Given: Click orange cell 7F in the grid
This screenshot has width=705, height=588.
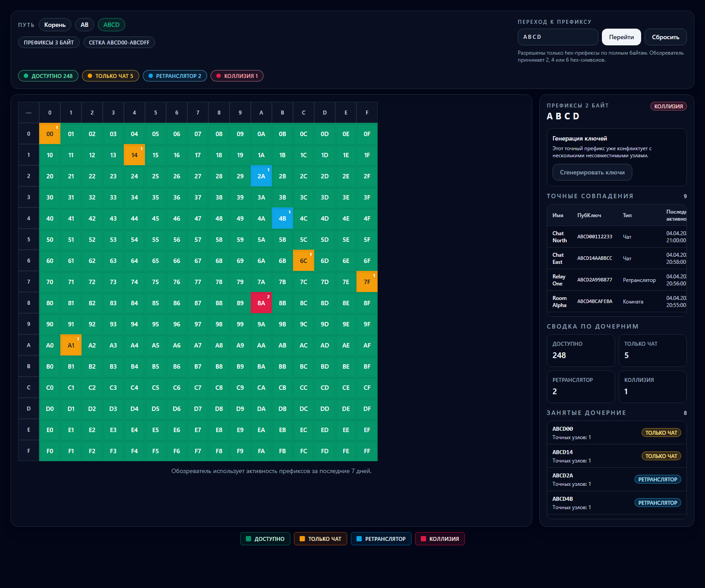Looking at the screenshot, I should [367, 282].
